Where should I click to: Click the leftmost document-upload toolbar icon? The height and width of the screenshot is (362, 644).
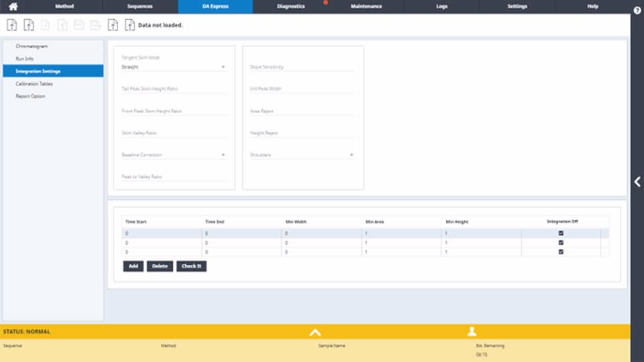12,25
